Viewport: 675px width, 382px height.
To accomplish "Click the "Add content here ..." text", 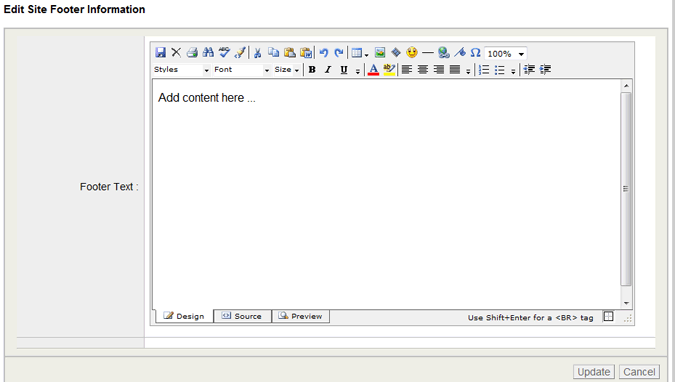I will click(207, 98).
